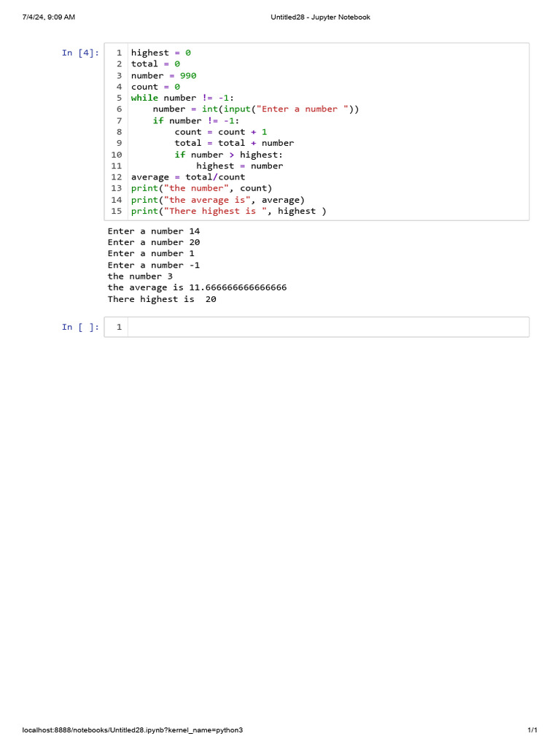The image size is (560, 747).
Task: Click the print("There highest is ", highest) line
Action: tap(229, 211)
